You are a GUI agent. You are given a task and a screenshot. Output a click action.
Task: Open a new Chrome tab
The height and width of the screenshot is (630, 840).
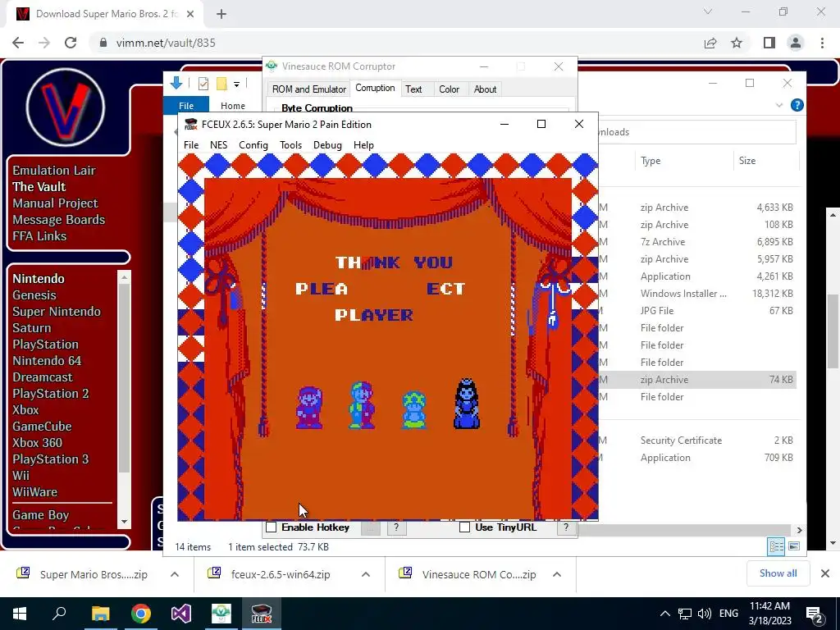221,15
